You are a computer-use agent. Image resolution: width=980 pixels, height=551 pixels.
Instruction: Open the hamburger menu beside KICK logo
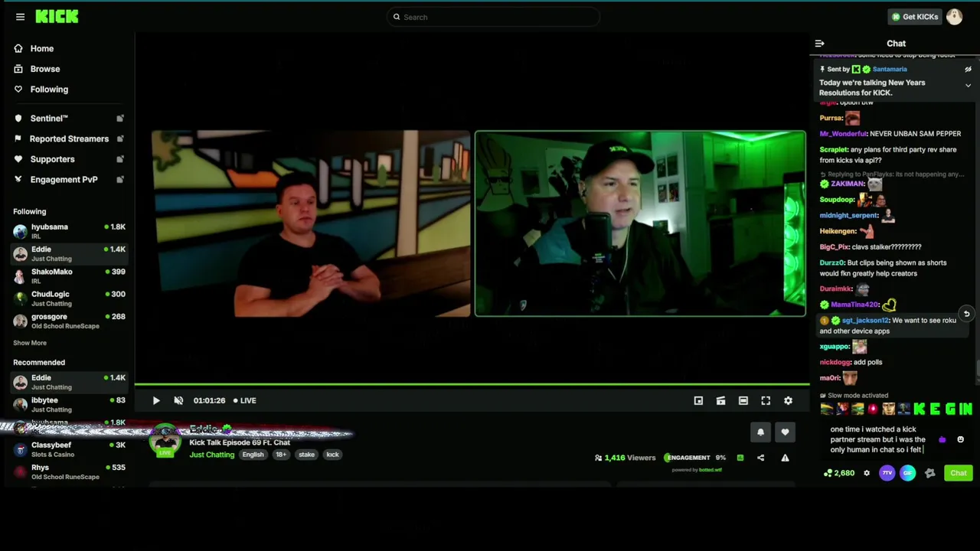[x=20, y=17]
